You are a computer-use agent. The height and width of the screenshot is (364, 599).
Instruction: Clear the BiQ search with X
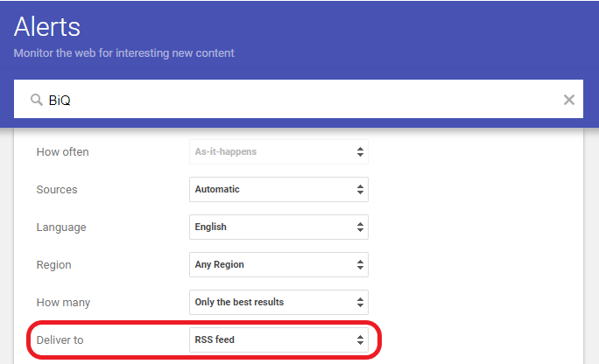pyautogui.click(x=569, y=100)
